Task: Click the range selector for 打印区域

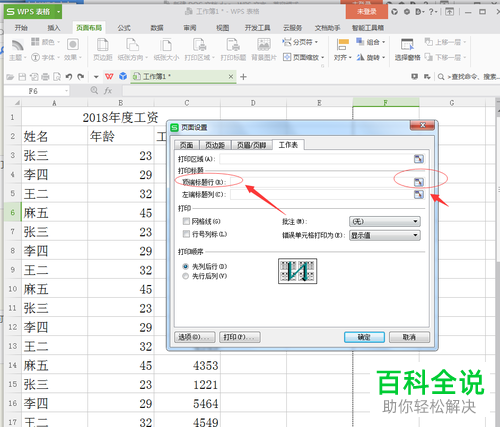Action: tap(419, 159)
